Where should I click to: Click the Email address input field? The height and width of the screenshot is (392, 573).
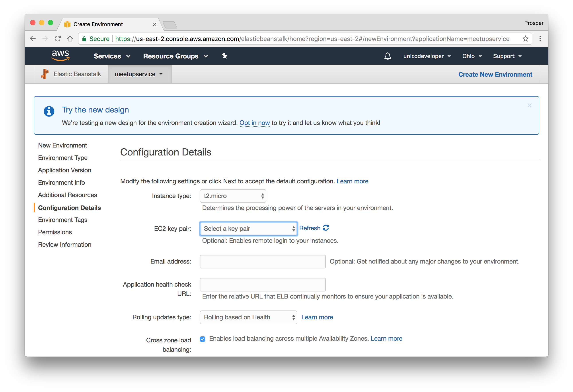pos(262,261)
